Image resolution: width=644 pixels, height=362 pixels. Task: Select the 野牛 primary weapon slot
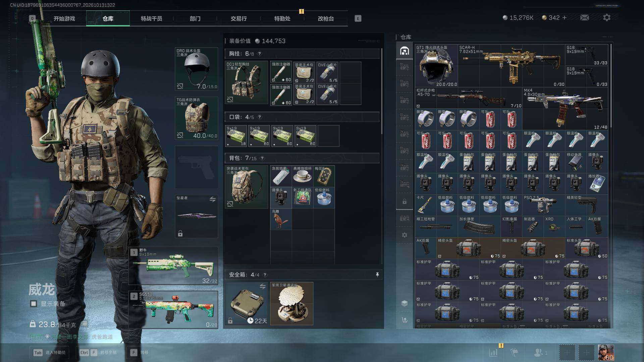tap(173, 266)
